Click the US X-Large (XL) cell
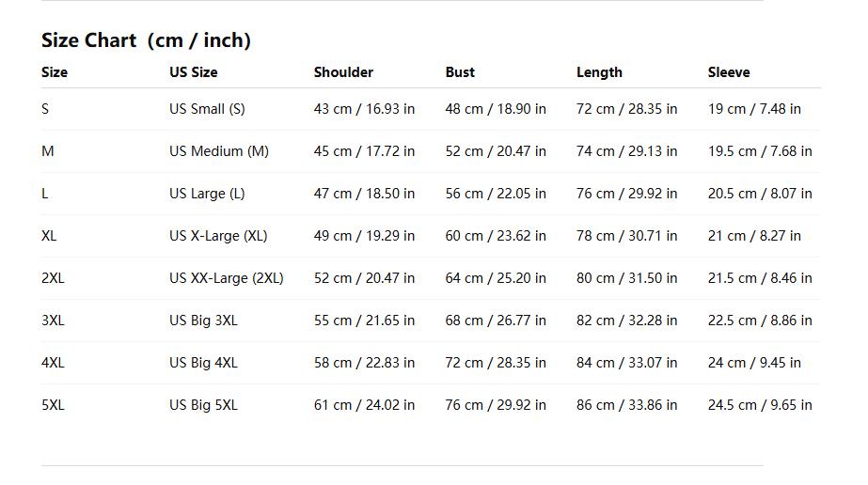This screenshot has width=868, height=485. coord(218,236)
